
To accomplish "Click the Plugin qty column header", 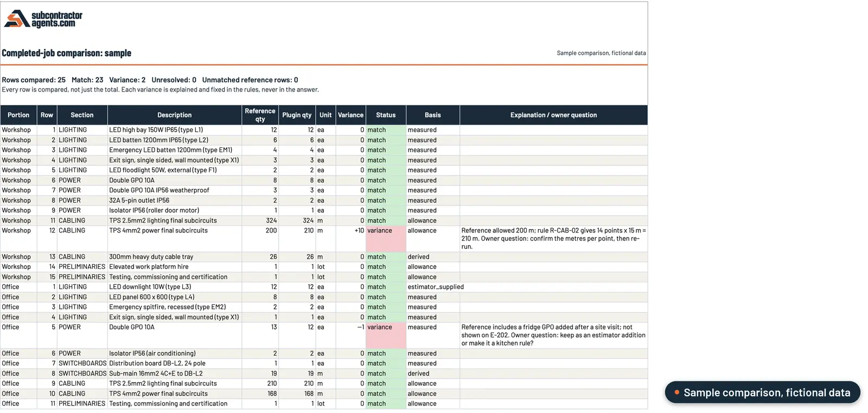I will [297, 115].
